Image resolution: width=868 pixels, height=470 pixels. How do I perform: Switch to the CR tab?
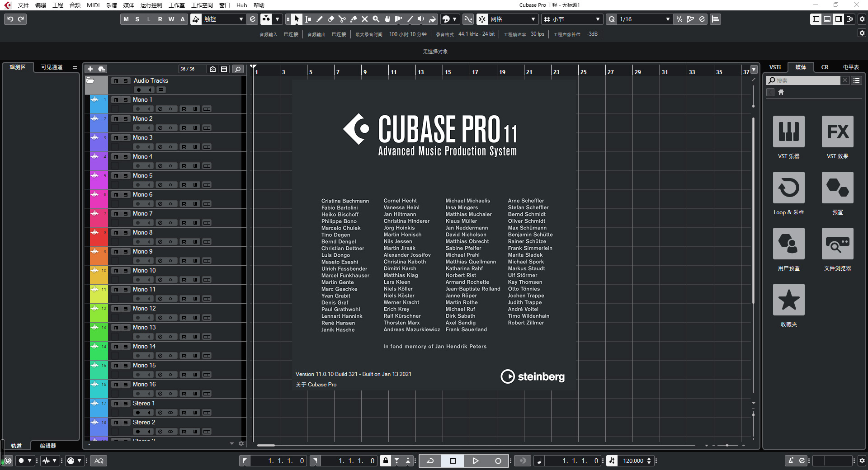click(x=825, y=67)
